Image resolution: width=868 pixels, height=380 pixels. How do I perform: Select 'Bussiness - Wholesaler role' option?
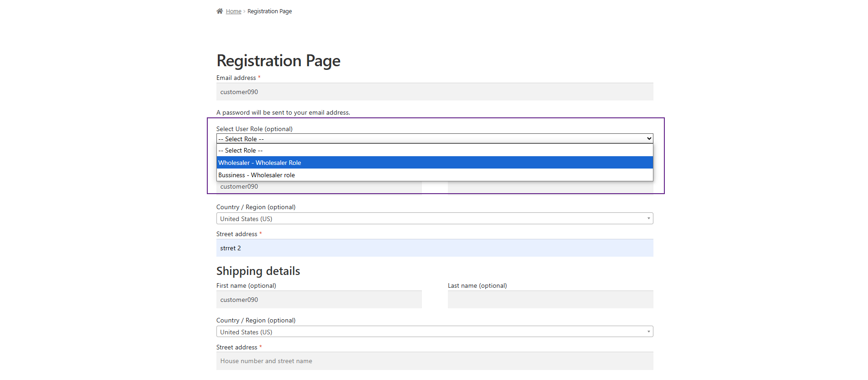pyautogui.click(x=435, y=175)
